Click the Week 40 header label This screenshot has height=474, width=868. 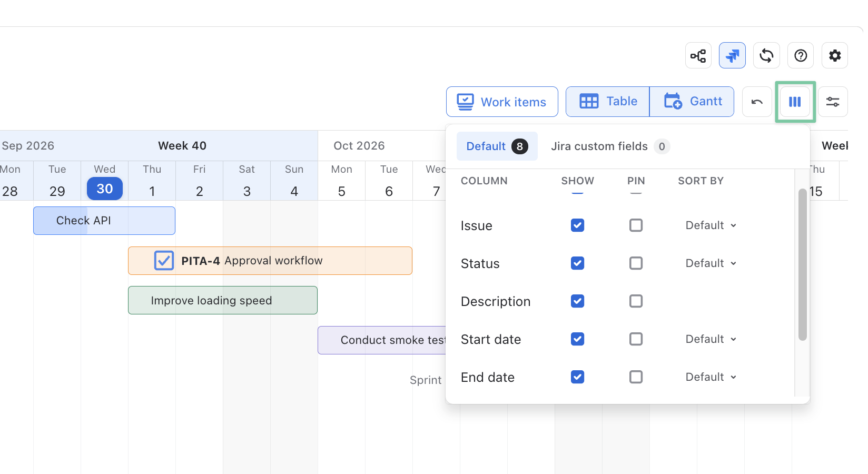pos(182,146)
